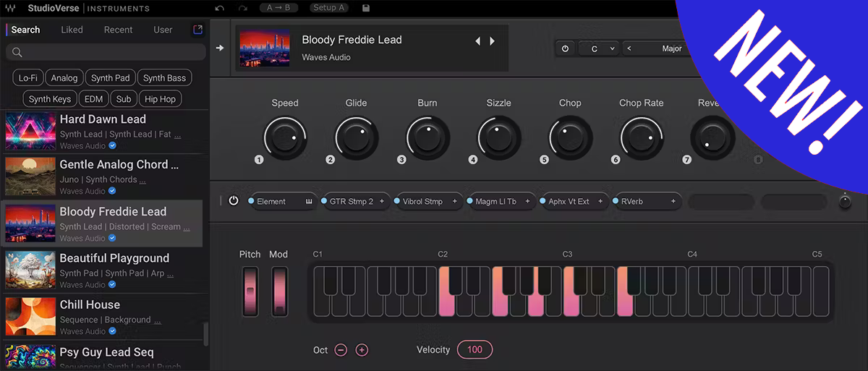Click the save floppy disk icon
Image resolution: width=868 pixels, height=371 pixels.
click(366, 8)
